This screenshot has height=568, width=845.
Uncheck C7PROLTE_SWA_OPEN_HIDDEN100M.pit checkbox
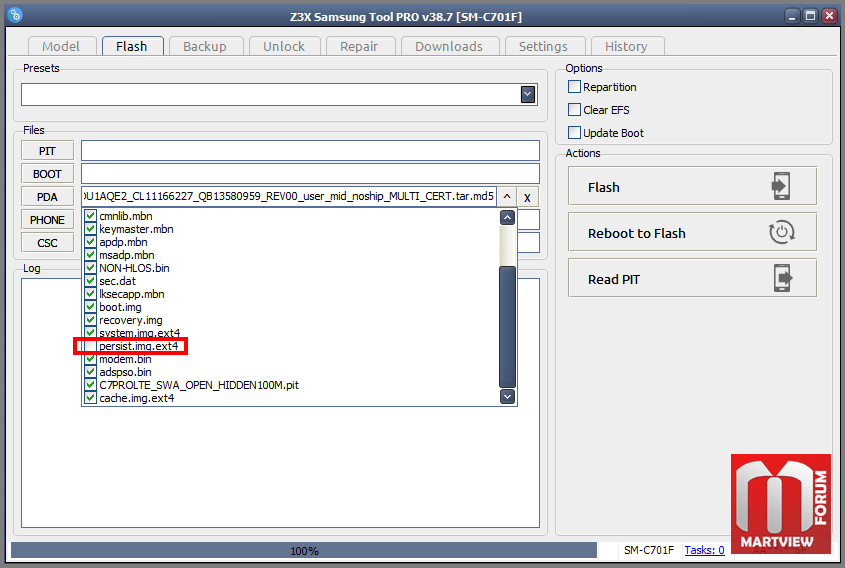[x=91, y=385]
